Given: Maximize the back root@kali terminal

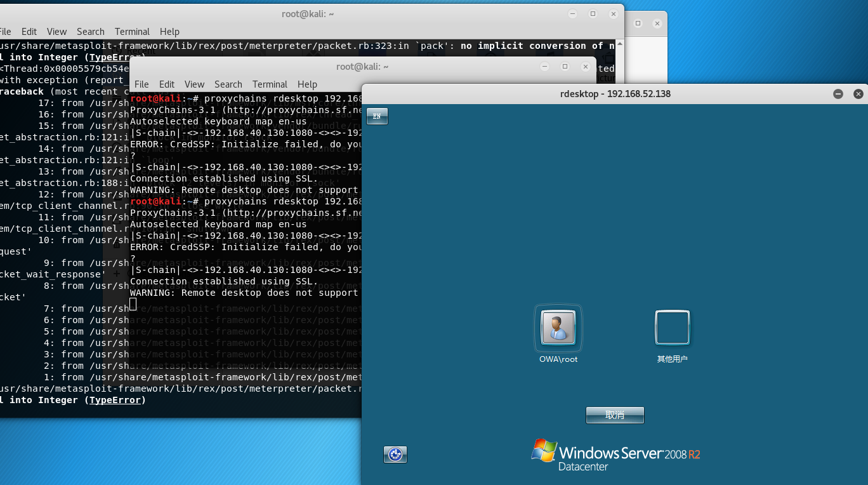Looking at the screenshot, I should pos(593,14).
